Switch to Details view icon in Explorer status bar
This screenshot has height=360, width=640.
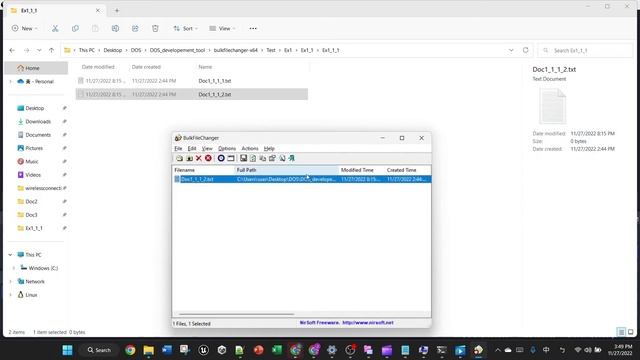point(621,332)
